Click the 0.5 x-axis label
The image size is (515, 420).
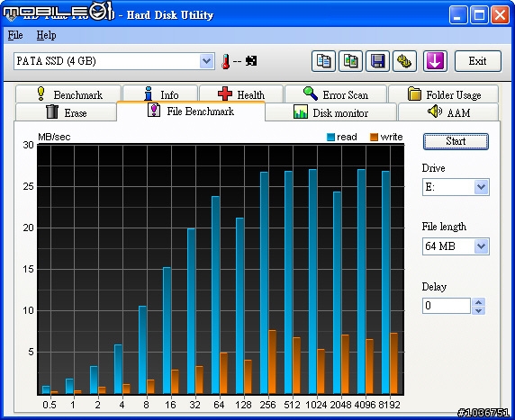click(x=50, y=405)
